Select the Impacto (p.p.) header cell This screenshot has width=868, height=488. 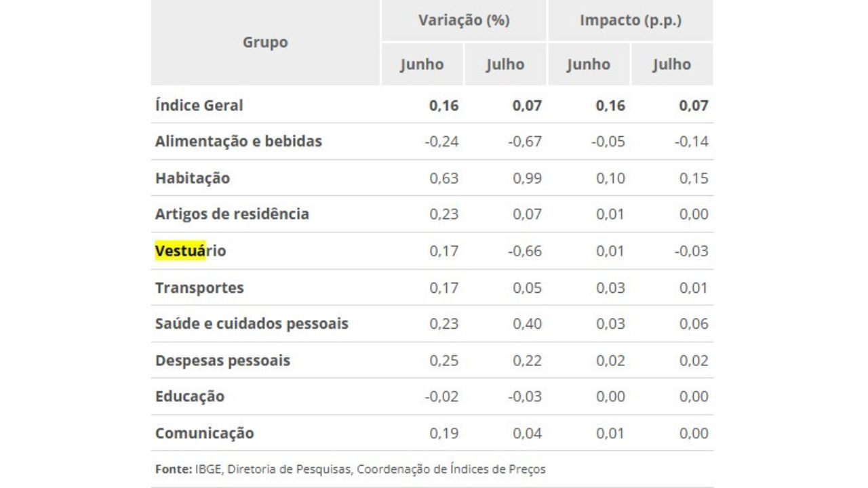631,20
